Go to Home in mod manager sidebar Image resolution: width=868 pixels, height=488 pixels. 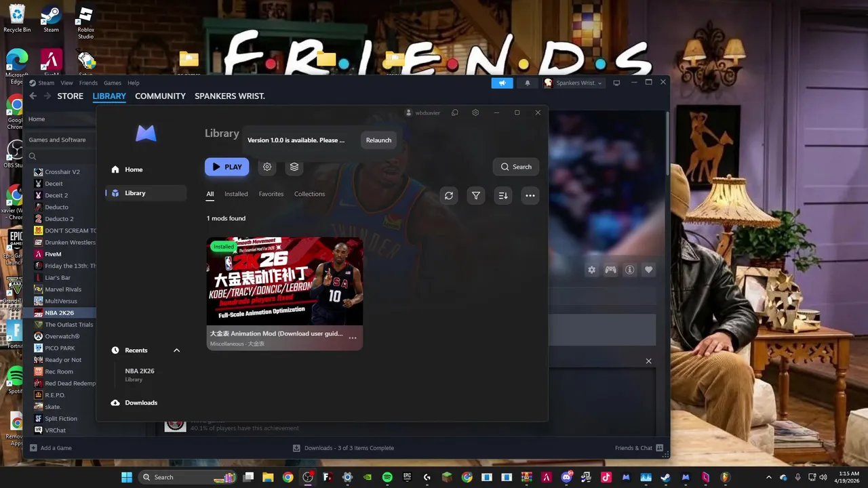coord(146,169)
